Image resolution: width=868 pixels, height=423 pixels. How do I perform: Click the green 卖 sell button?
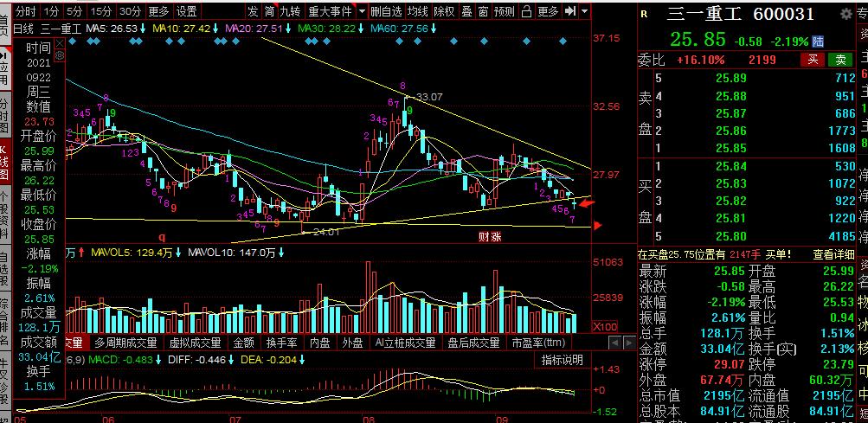tap(840, 60)
